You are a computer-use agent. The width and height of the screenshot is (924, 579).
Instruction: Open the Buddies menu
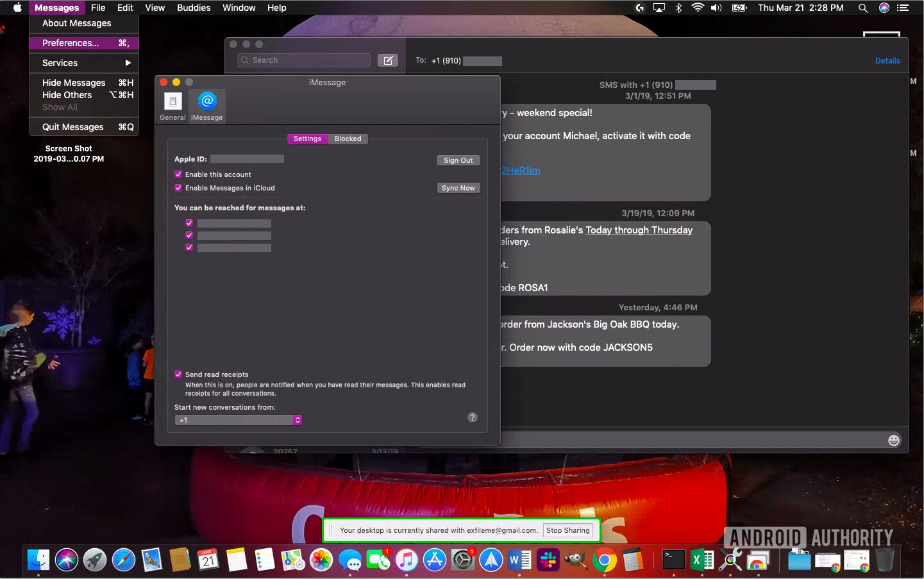194,8
